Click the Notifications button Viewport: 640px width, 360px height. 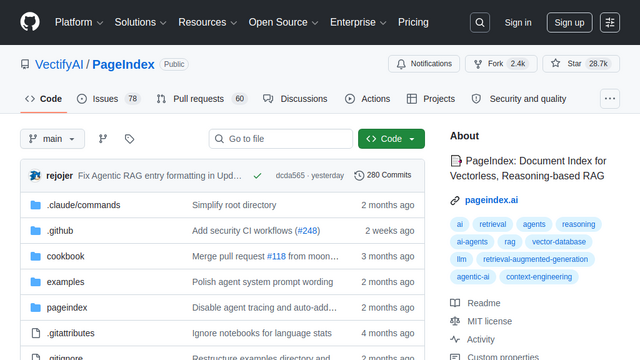424,64
